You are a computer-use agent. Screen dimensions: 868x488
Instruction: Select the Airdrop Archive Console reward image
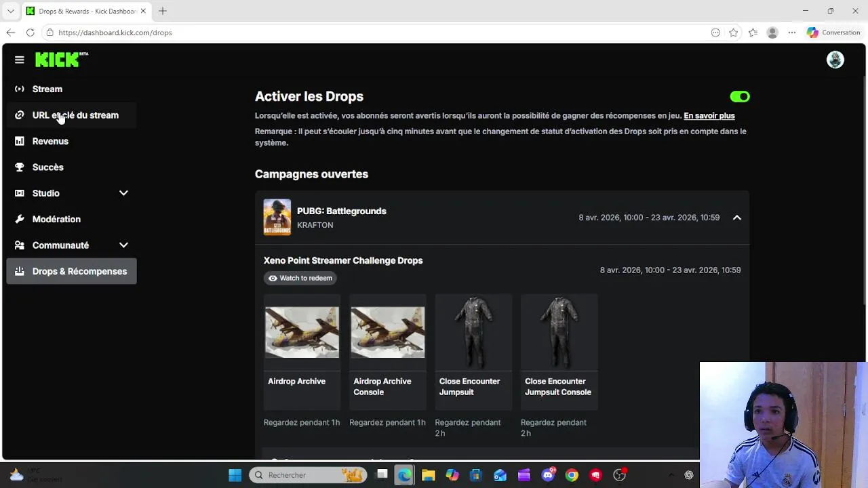pyautogui.click(x=388, y=332)
